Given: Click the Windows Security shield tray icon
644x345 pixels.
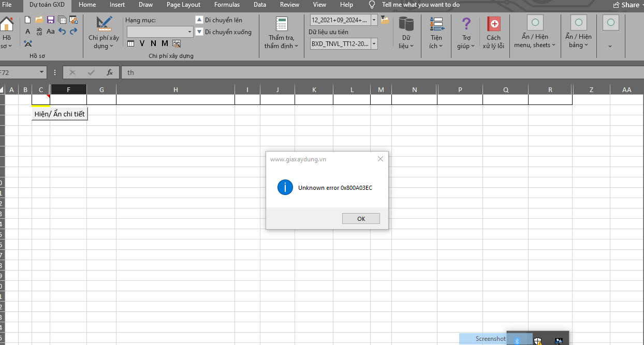Looking at the screenshot, I should click(x=538, y=340).
